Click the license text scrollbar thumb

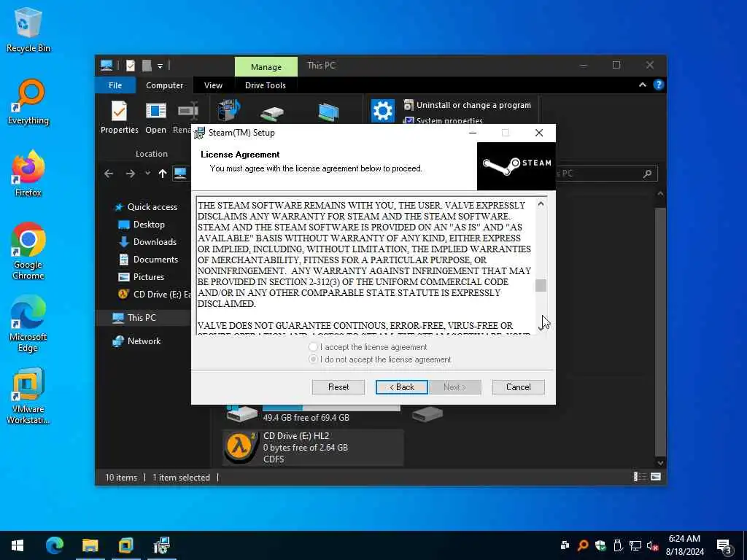tap(541, 285)
